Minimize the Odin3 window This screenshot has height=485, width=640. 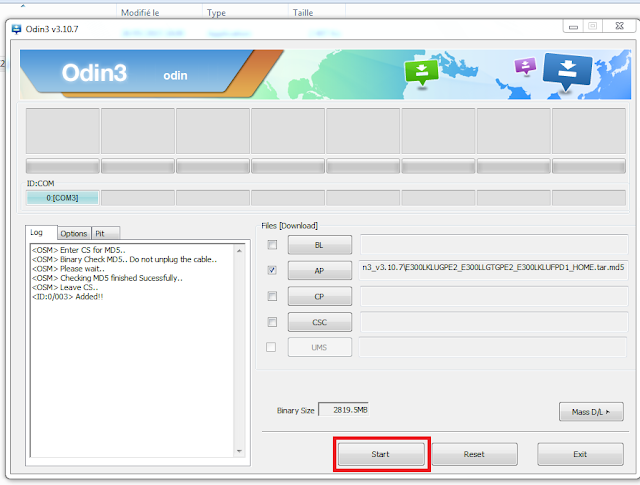[573, 27]
